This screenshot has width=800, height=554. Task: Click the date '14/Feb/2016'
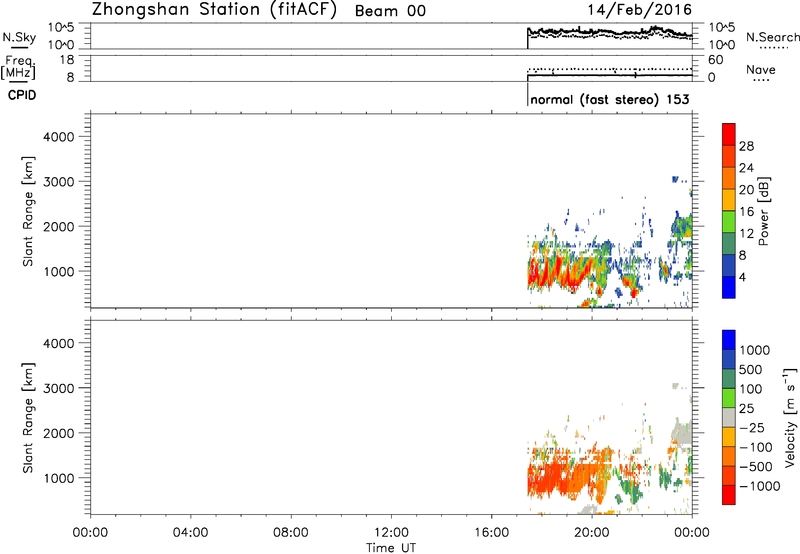click(x=640, y=10)
